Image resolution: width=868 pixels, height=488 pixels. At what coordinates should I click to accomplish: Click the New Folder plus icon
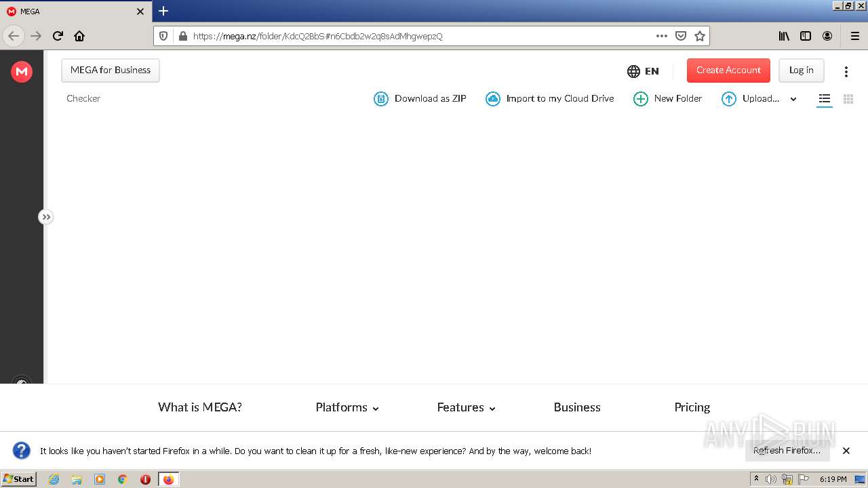pyautogui.click(x=641, y=99)
